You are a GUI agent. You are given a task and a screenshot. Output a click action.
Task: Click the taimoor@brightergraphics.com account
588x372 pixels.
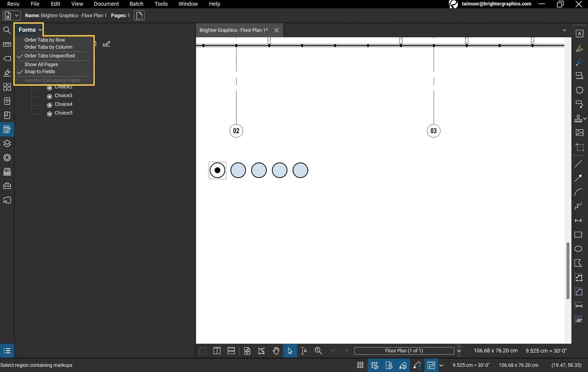496,4
